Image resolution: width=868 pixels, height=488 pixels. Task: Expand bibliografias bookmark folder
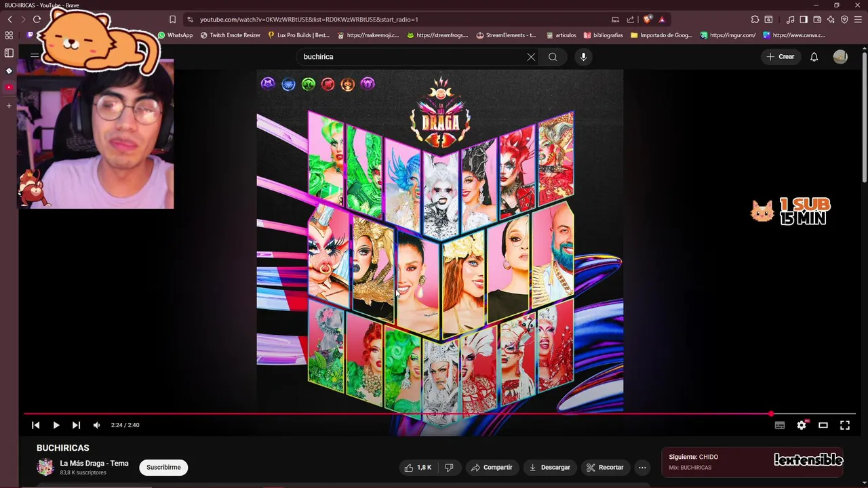coord(603,35)
